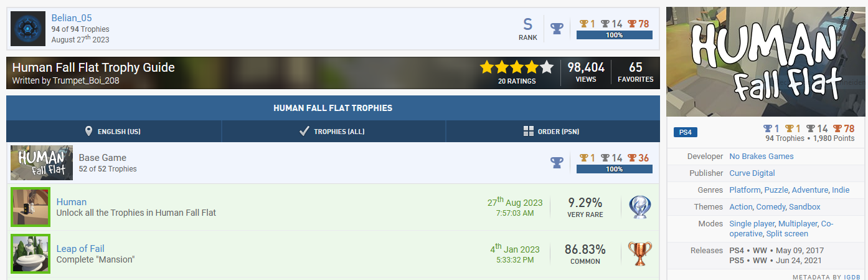Open the Belian_05 profile link
The height and width of the screenshot is (280, 868).
[x=72, y=18]
